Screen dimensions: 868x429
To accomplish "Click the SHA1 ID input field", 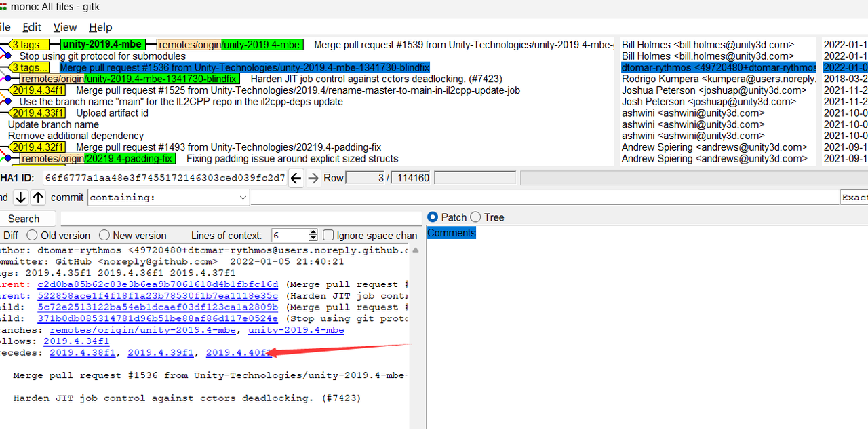I will click(165, 179).
